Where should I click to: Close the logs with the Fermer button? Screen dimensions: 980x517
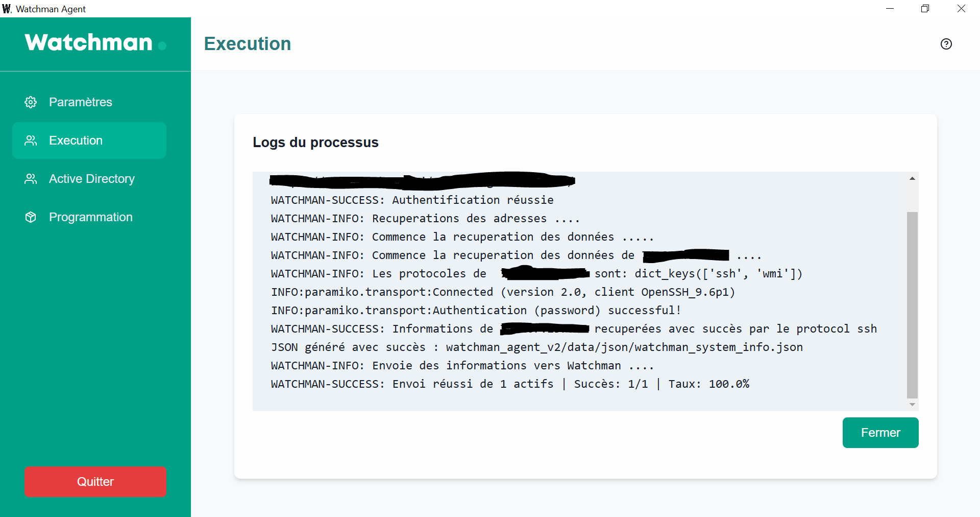click(880, 433)
